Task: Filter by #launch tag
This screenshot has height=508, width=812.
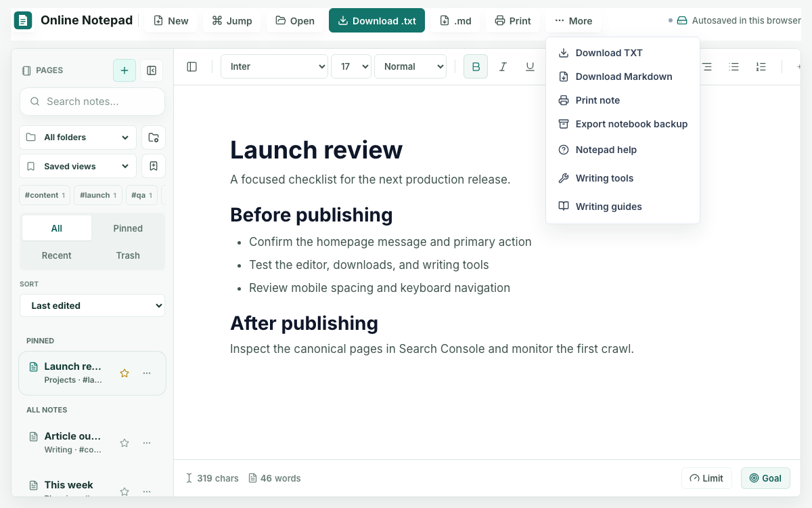Action: (98, 195)
